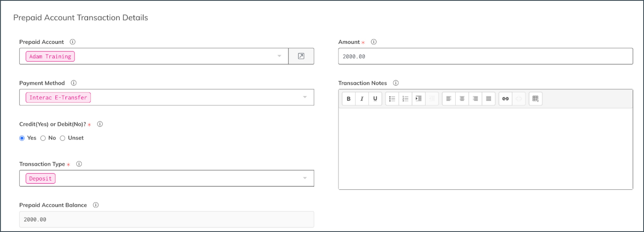Select Yes for Credit
644x232 pixels.
[x=22, y=138]
